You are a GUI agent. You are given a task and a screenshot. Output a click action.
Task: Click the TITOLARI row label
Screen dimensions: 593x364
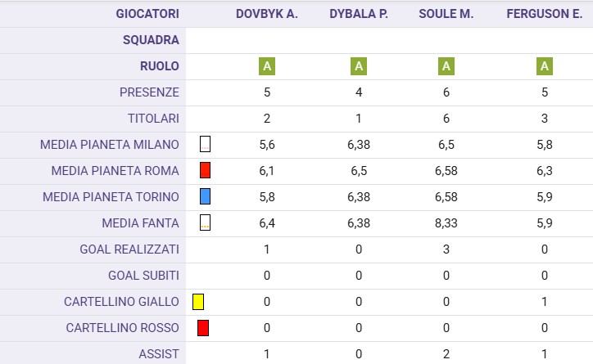tap(152, 119)
